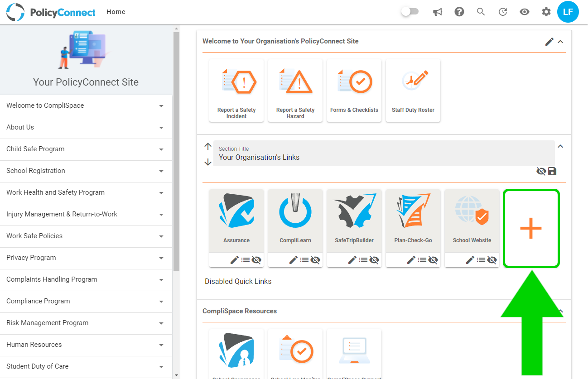Edit the Assurance quick link
This screenshot has width=588, height=379.
coord(234,260)
